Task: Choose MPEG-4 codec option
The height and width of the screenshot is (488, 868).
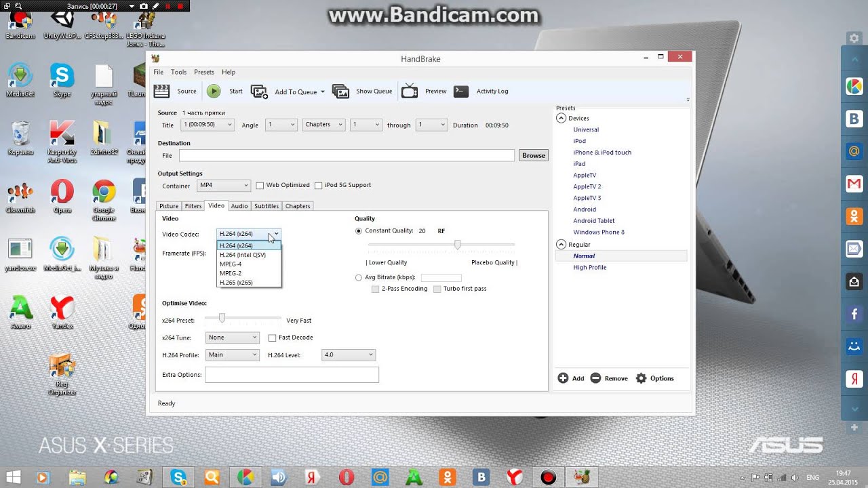Action: click(248, 264)
